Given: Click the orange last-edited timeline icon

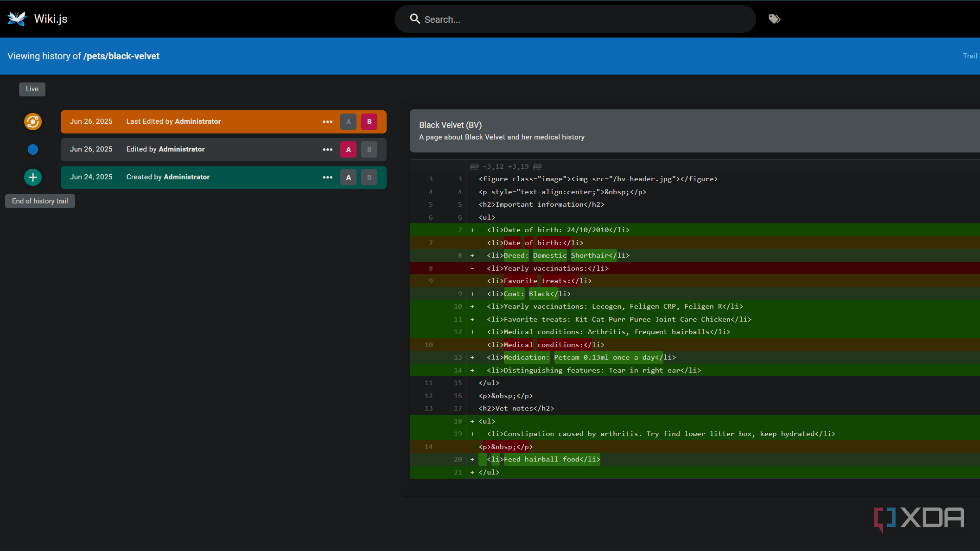Looking at the screenshot, I should [x=33, y=122].
